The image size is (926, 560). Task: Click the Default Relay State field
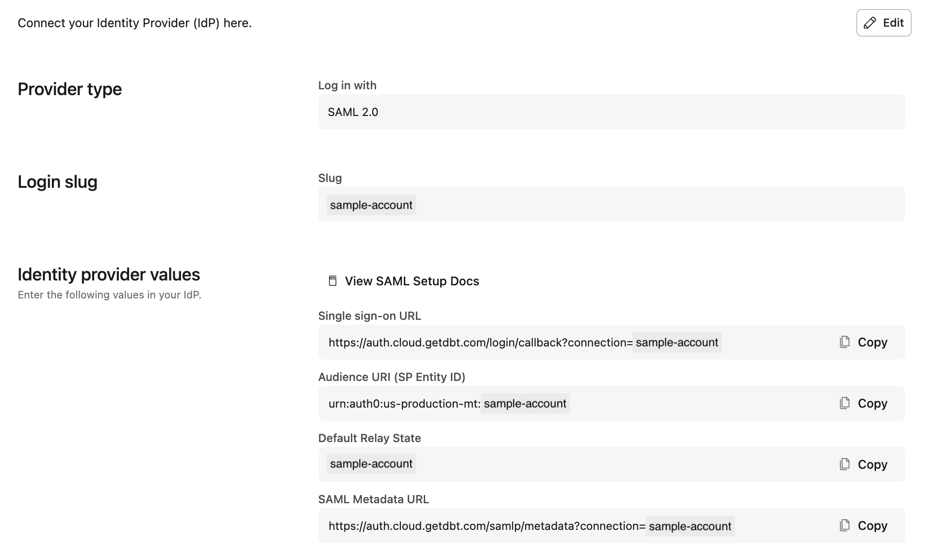[x=534, y=464]
